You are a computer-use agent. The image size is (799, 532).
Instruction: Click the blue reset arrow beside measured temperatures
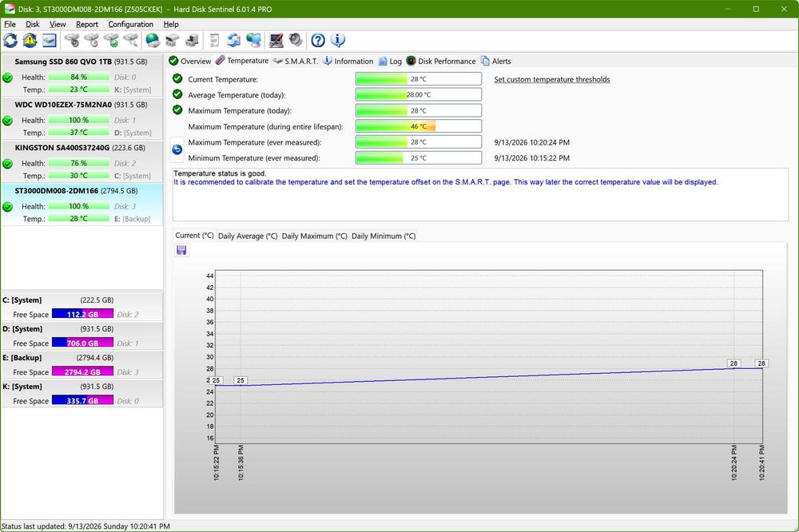coord(177,149)
